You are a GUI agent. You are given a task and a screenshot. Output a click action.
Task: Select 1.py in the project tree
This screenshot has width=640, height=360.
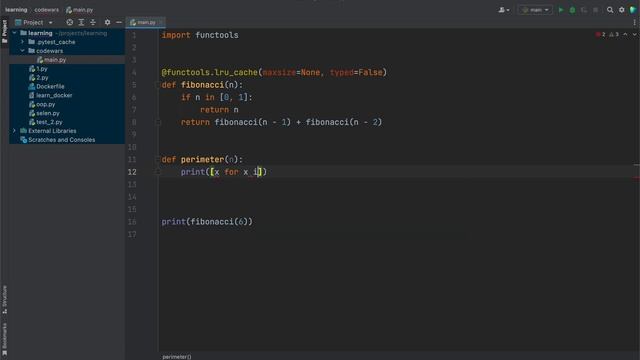(67, 69)
